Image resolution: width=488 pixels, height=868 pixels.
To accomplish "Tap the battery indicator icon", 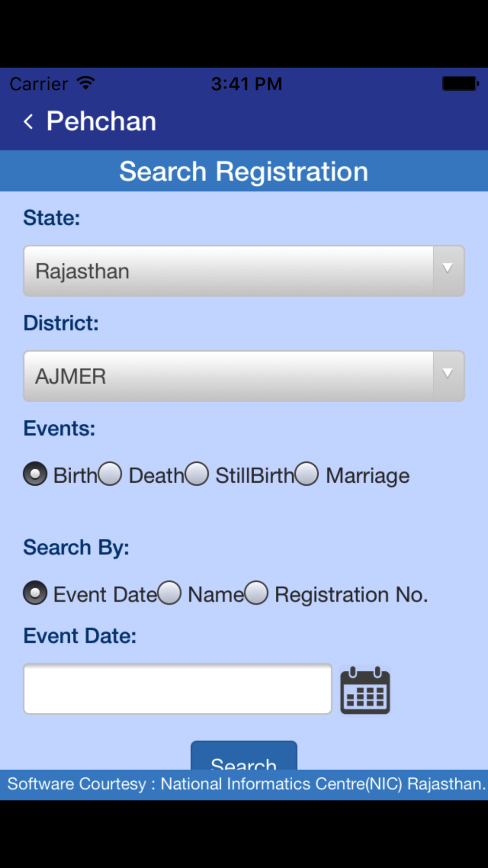I will pos(461,83).
